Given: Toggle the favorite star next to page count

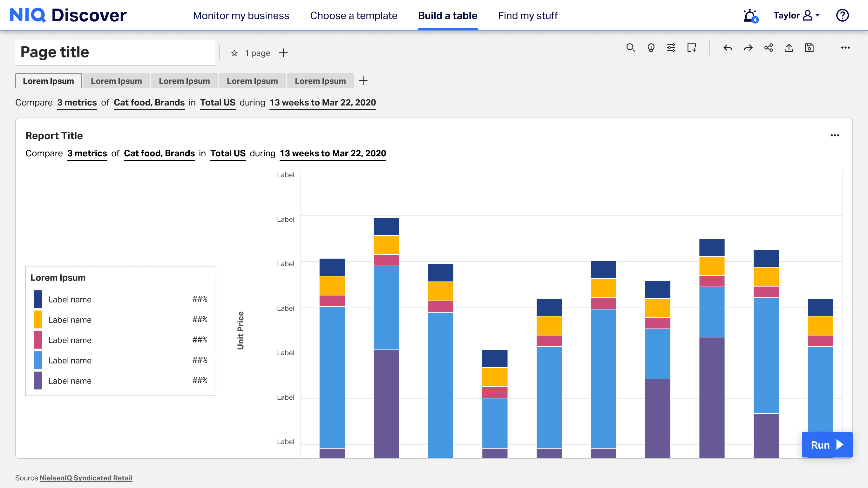Looking at the screenshot, I should point(234,53).
